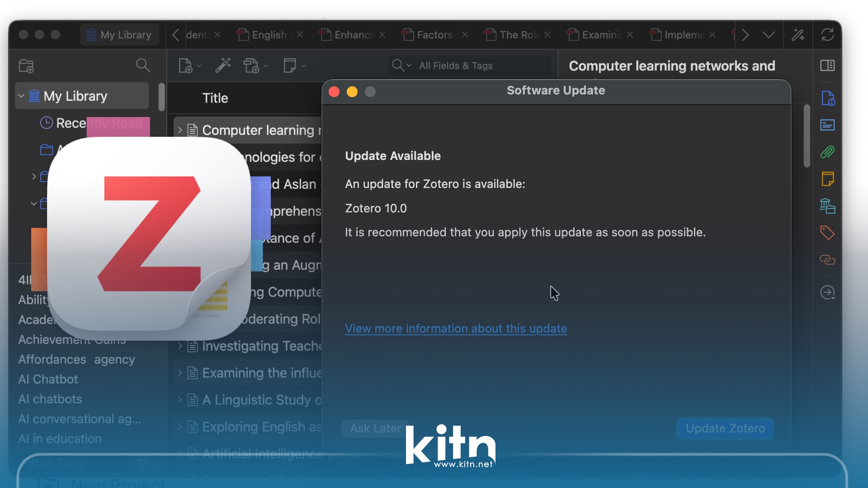Image resolution: width=868 pixels, height=488 pixels.
Task: Select the Computer learning item title
Action: (x=261, y=131)
